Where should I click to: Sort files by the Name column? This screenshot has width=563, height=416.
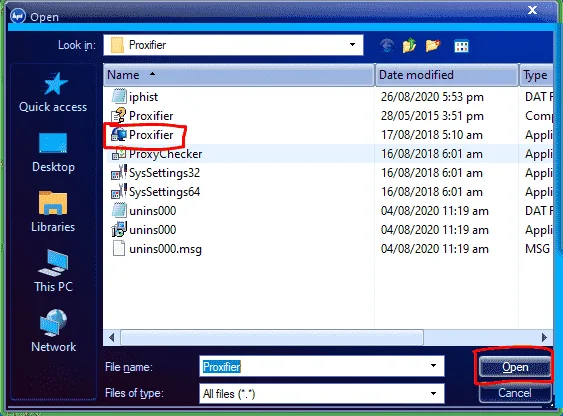(x=239, y=75)
